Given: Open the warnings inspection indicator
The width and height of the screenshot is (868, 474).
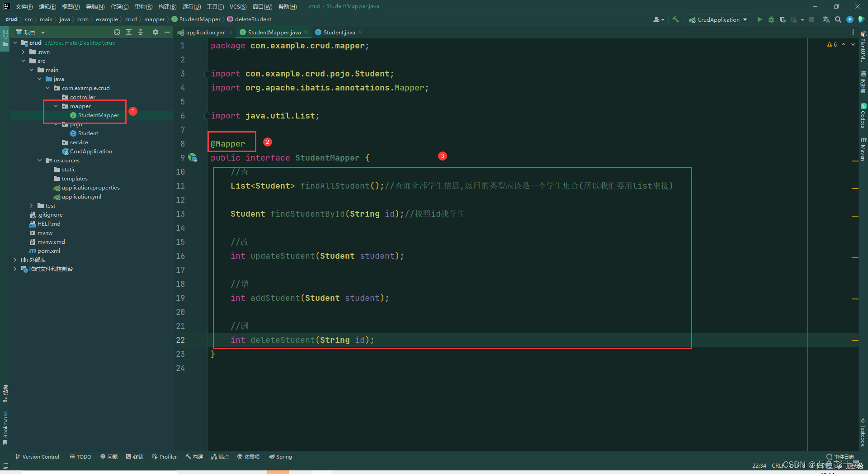Looking at the screenshot, I should [832, 44].
